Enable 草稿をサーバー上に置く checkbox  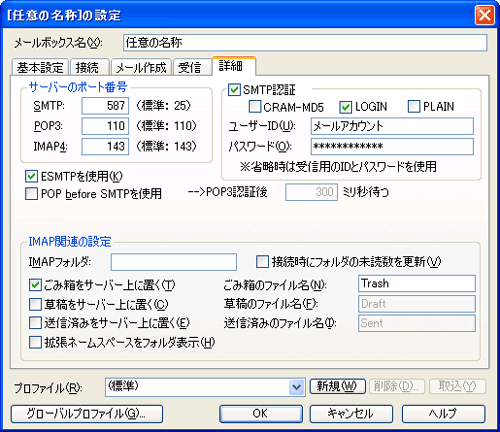35,304
